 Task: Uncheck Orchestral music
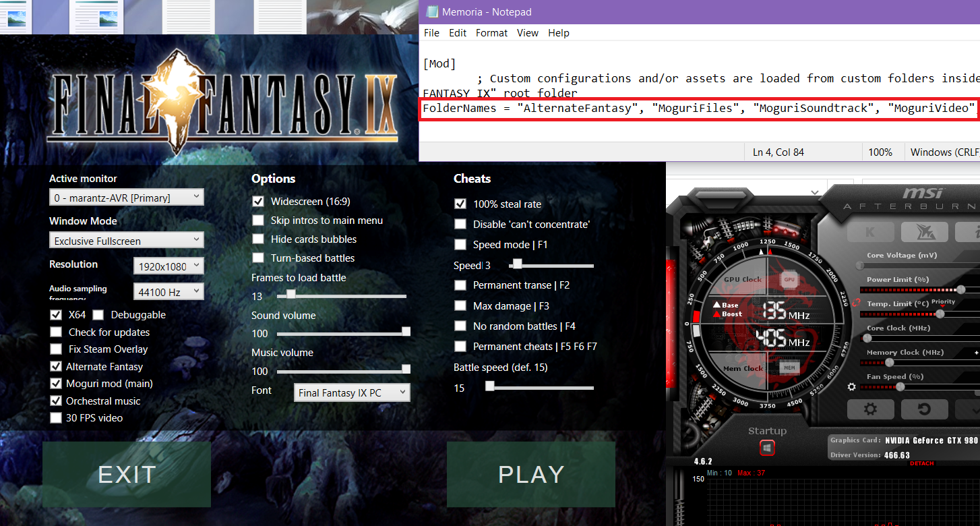coord(55,401)
